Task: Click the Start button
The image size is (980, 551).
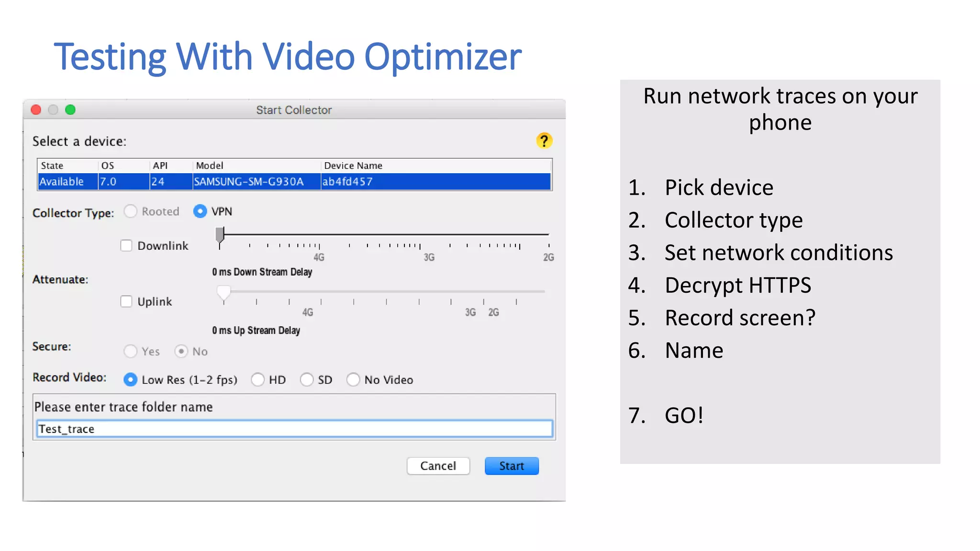Action: [512, 466]
